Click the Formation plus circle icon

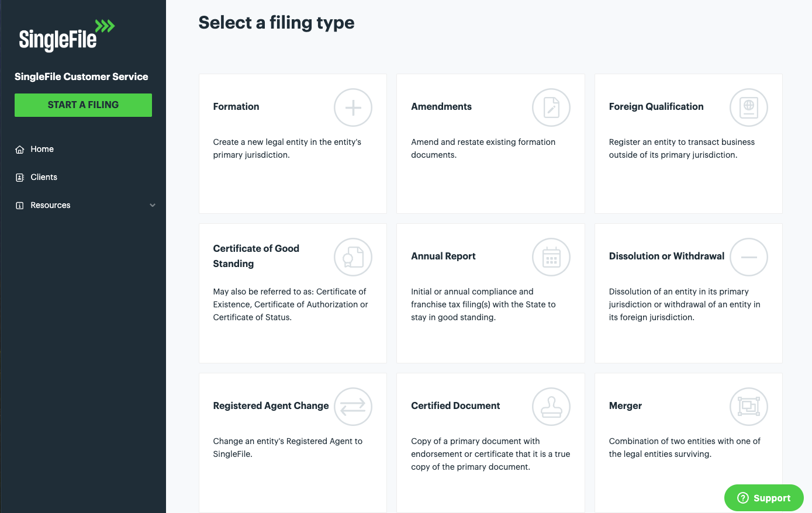click(353, 108)
